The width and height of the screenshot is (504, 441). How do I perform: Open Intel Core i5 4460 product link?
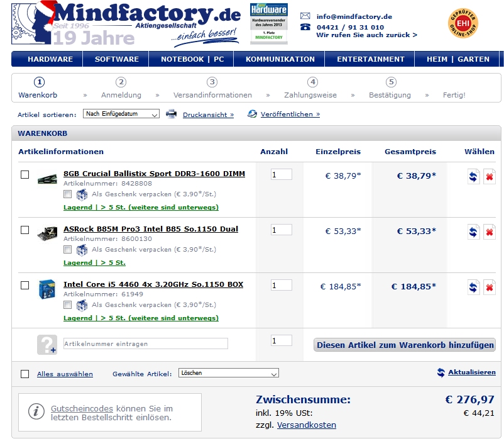coord(153,284)
